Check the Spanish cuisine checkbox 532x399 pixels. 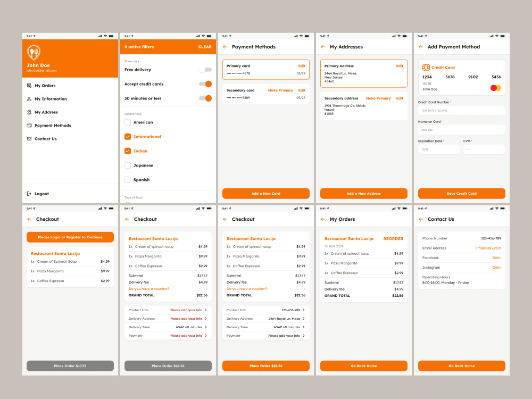(128, 179)
